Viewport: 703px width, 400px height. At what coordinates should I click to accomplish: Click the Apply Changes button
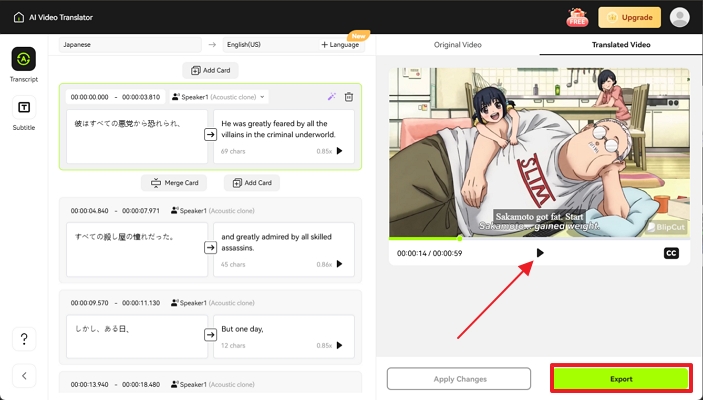pyautogui.click(x=459, y=379)
